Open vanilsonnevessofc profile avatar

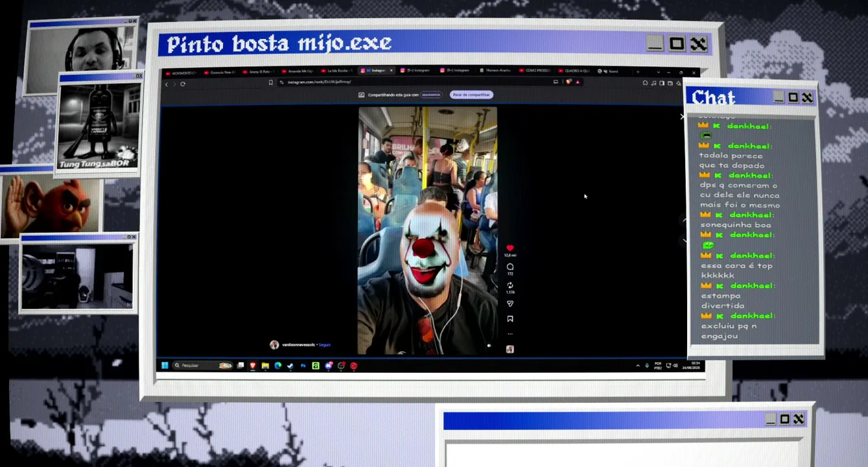point(274,345)
